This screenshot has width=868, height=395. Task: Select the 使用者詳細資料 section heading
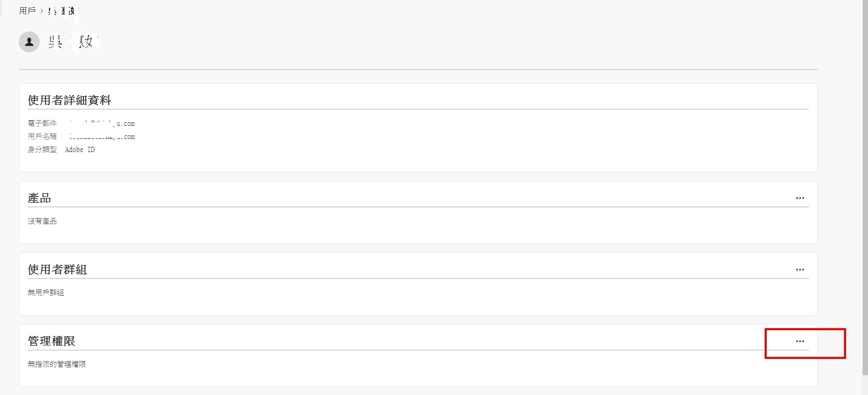(69, 100)
